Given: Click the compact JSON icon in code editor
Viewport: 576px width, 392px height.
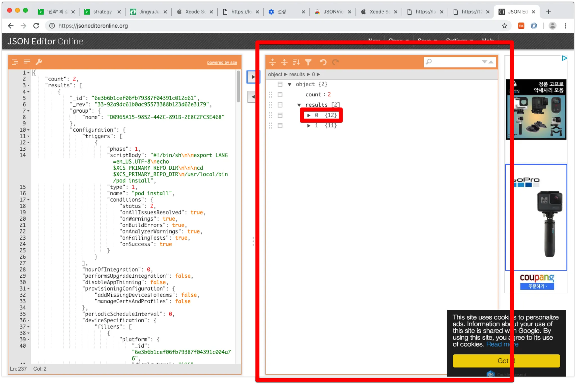Looking at the screenshot, I should tap(27, 62).
